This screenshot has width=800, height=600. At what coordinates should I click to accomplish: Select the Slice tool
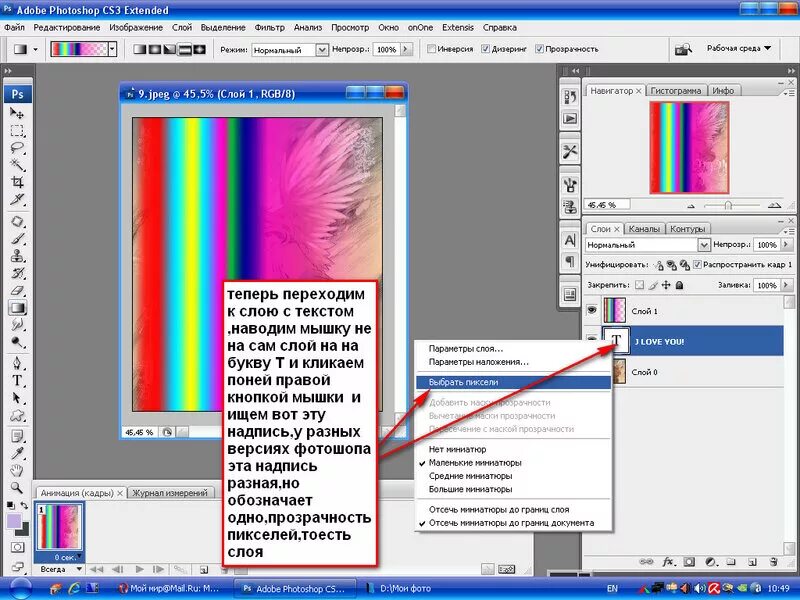click(17, 199)
